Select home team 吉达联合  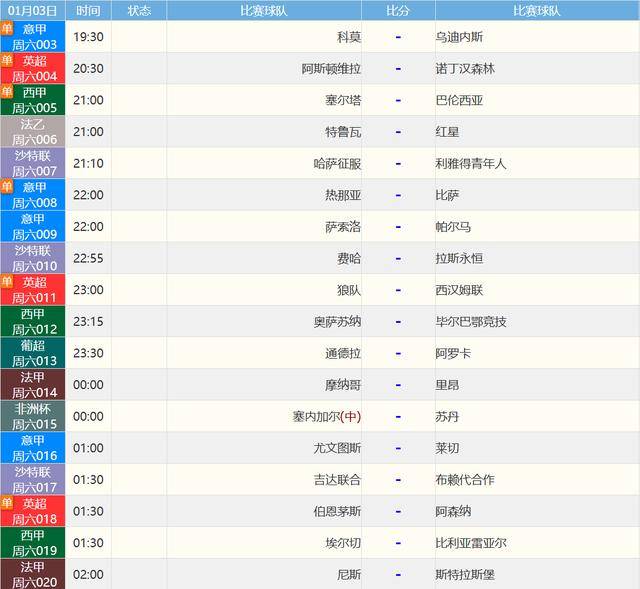[337, 480]
